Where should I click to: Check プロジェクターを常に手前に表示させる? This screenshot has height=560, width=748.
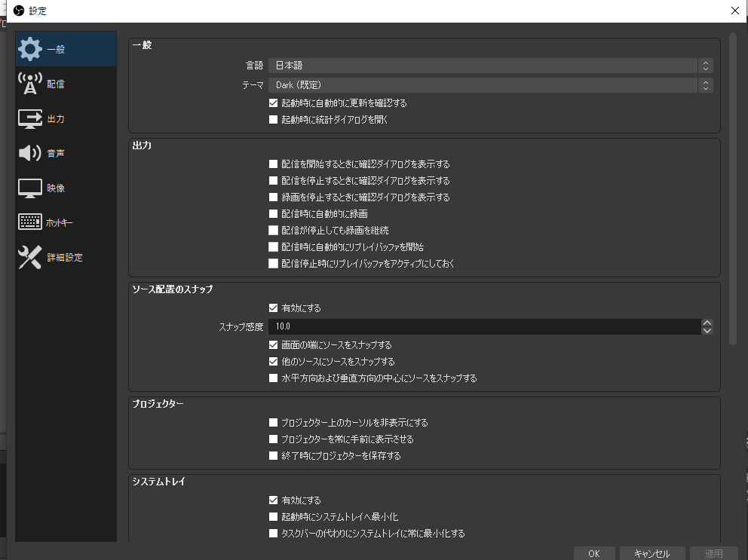tap(274, 439)
